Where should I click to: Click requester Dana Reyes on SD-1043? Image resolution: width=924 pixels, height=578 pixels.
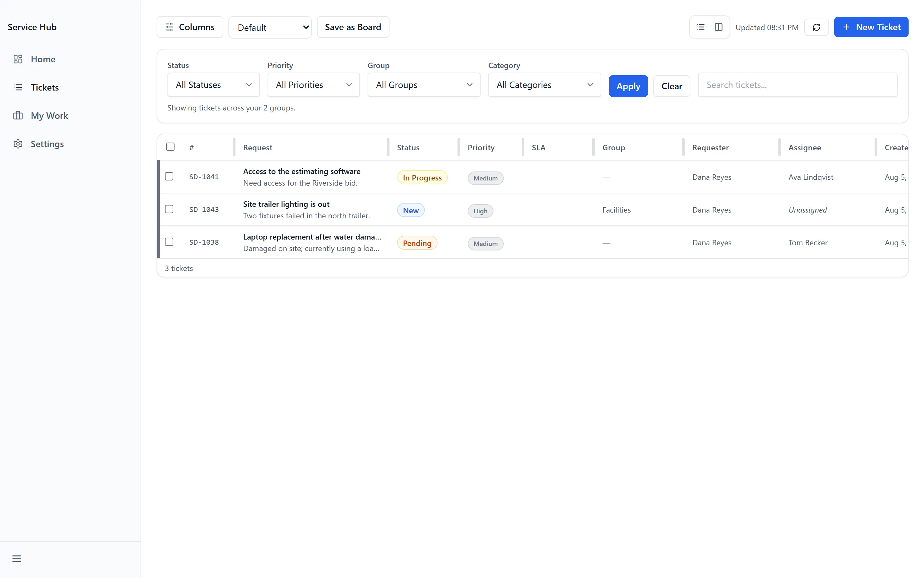pyautogui.click(x=712, y=210)
